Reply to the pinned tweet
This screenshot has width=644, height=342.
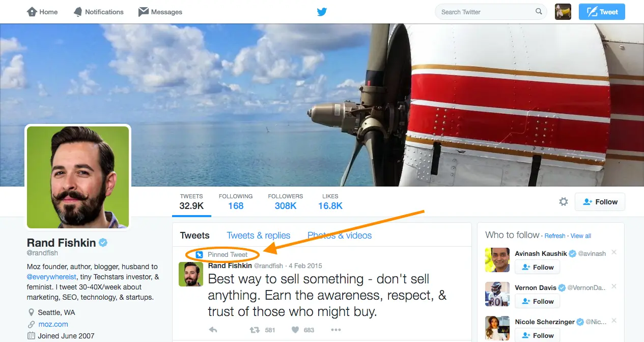(213, 330)
